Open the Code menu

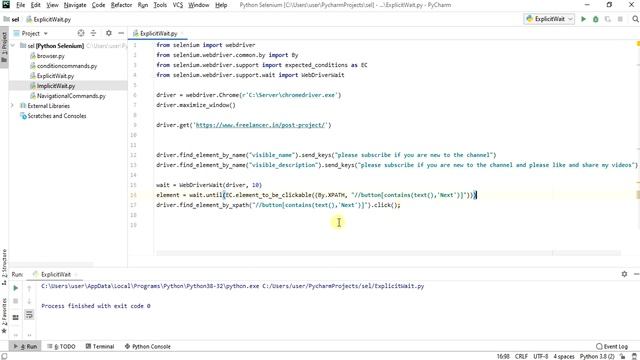click(98, 5)
